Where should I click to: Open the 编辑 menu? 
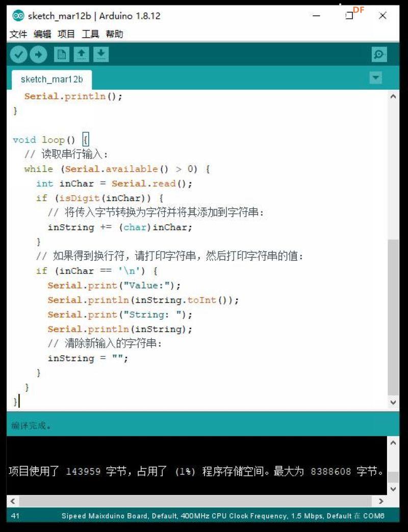[42, 34]
